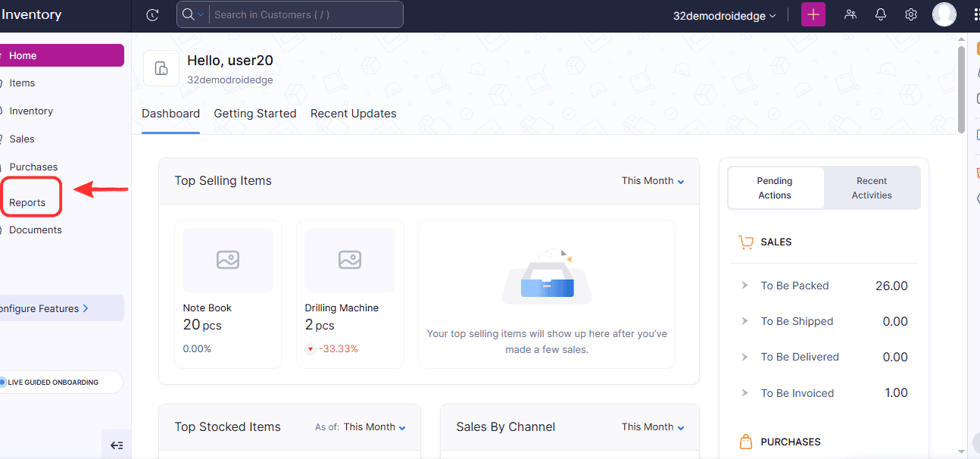Start Live Guided Onboarding
980x459 pixels.
pos(53,382)
